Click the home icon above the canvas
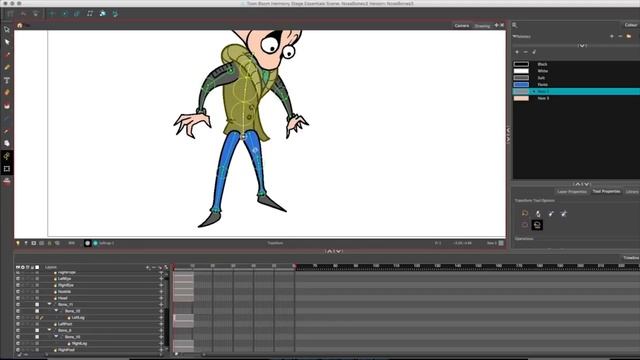The width and height of the screenshot is (640, 360). click(x=19, y=25)
